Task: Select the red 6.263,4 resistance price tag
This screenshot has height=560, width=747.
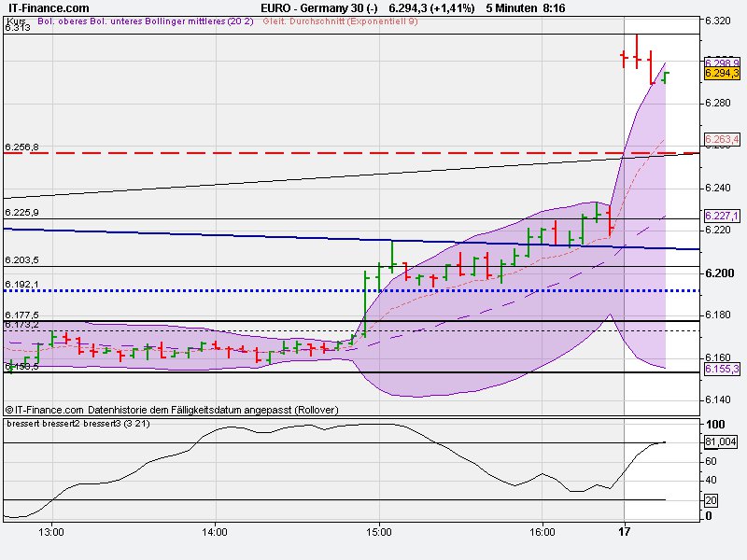Action: (x=722, y=140)
